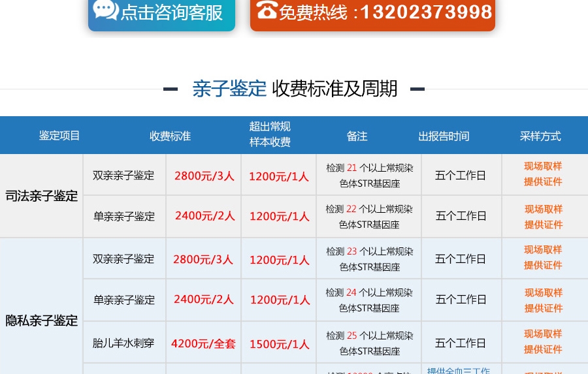The height and width of the screenshot is (374, 588).
Task: Click 现场取样 提供证件 in 司法 双亲 row
Action: tap(543, 174)
